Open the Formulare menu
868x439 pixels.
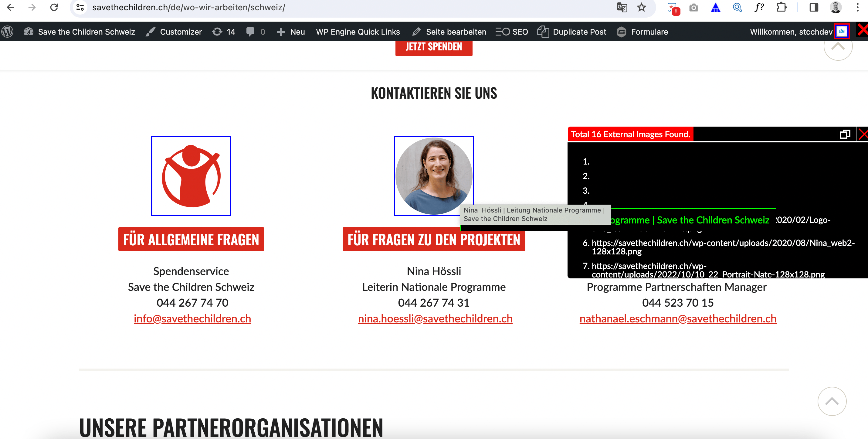[642, 32]
